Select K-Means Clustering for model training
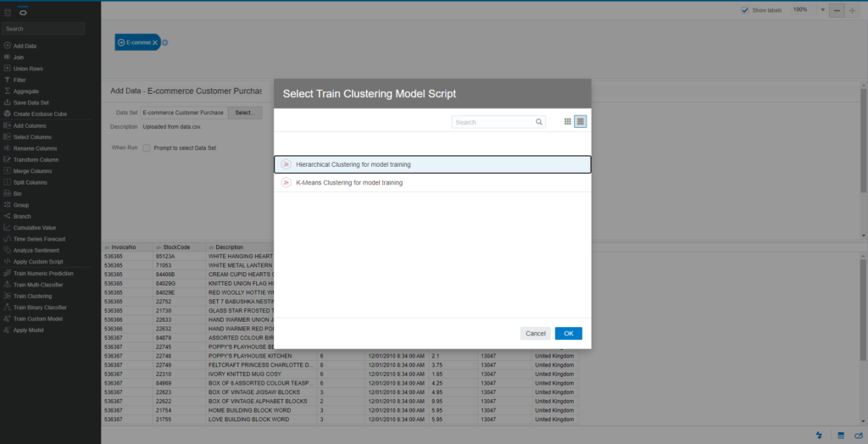 coord(432,183)
